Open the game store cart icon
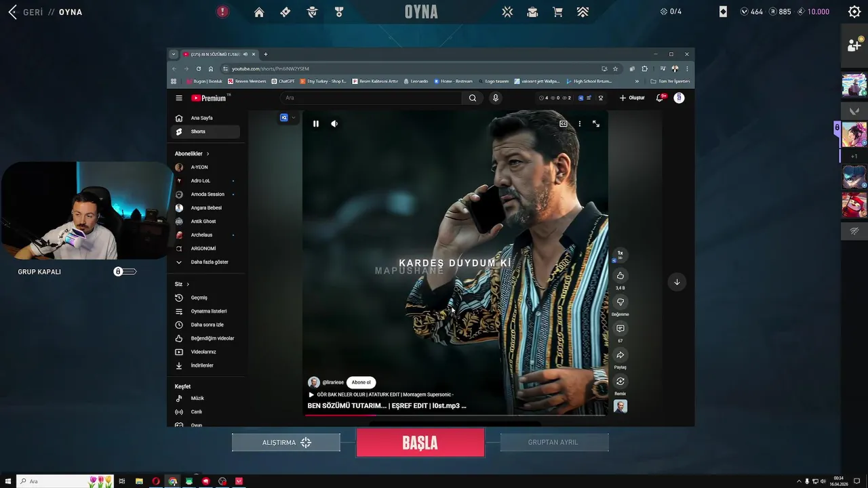868x488 pixels. (x=557, y=12)
